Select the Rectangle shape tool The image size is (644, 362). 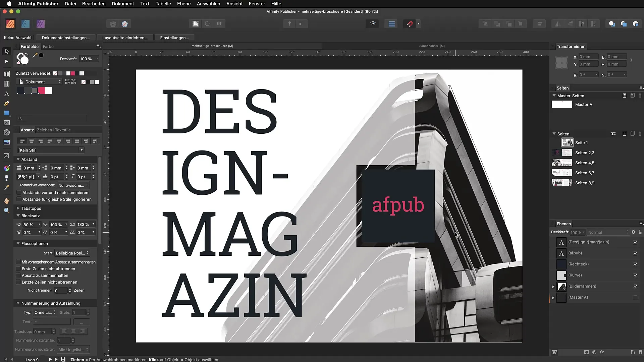pos(7,113)
